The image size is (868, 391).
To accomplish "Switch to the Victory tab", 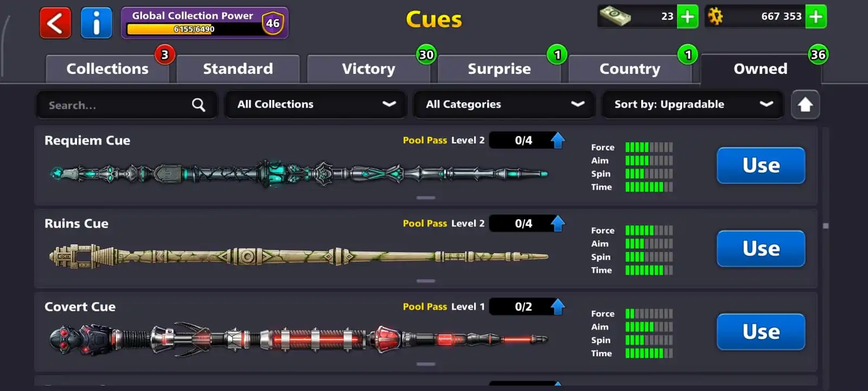I will [369, 69].
